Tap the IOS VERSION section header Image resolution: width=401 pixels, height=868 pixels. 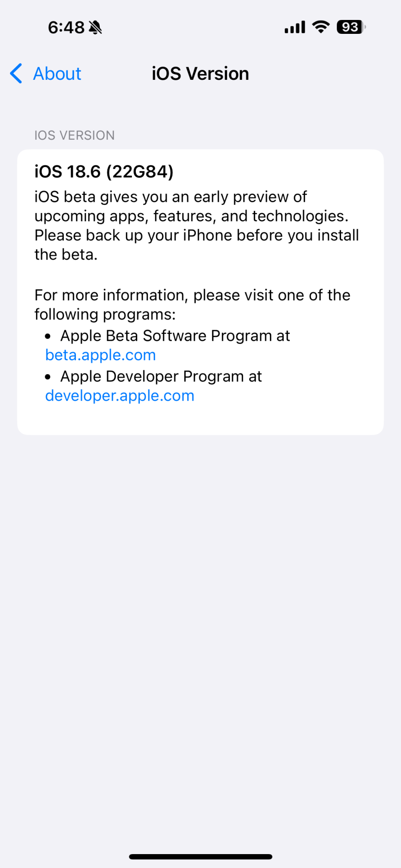75,135
